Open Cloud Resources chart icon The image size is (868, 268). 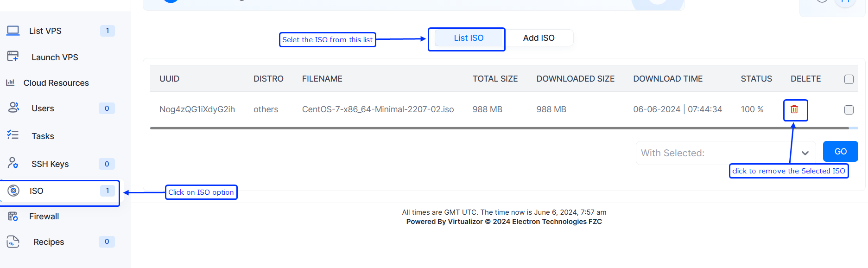(x=10, y=83)
